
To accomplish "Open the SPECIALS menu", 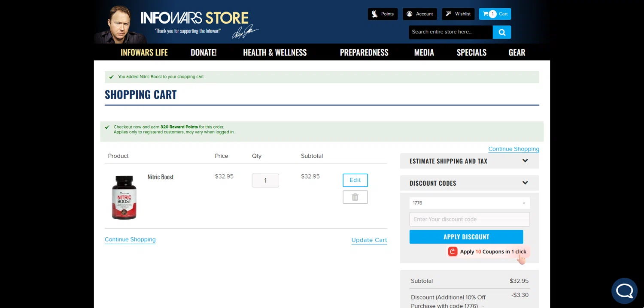I will tap(471, 52).
